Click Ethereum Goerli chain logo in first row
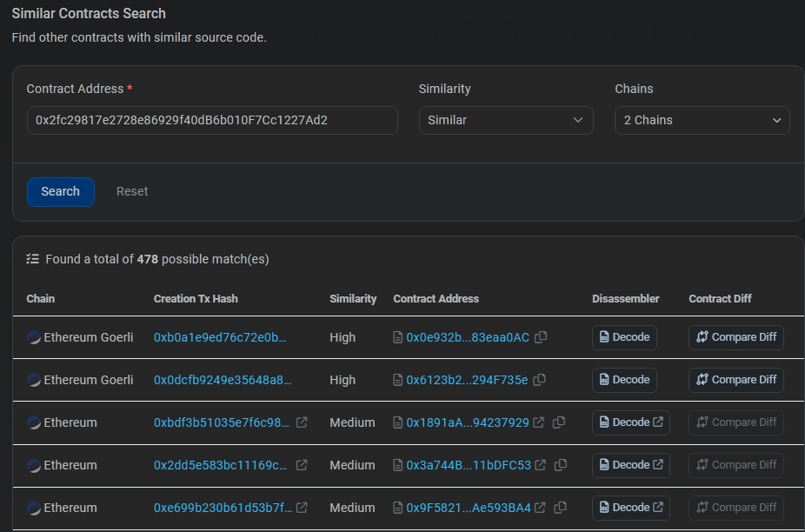 34,337
